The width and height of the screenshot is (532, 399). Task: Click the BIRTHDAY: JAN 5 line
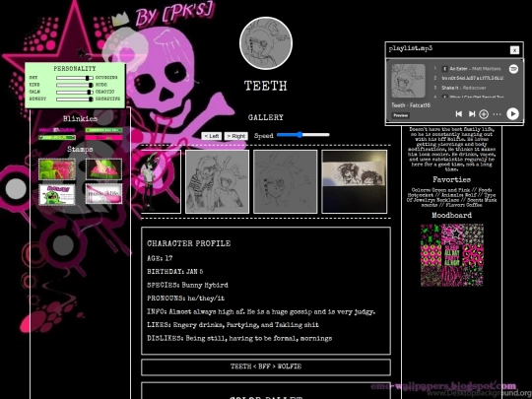point(175,272)
